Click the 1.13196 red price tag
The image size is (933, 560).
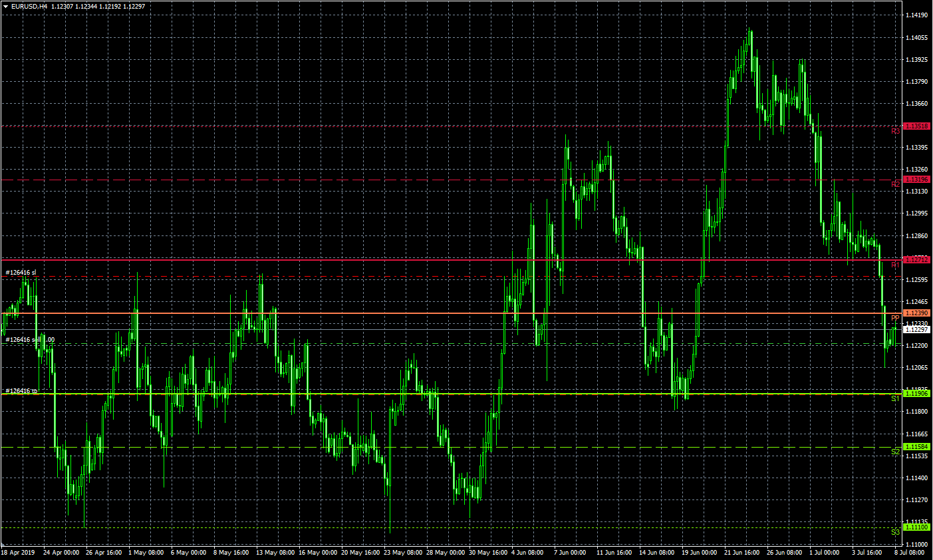(x=917, y=180)
